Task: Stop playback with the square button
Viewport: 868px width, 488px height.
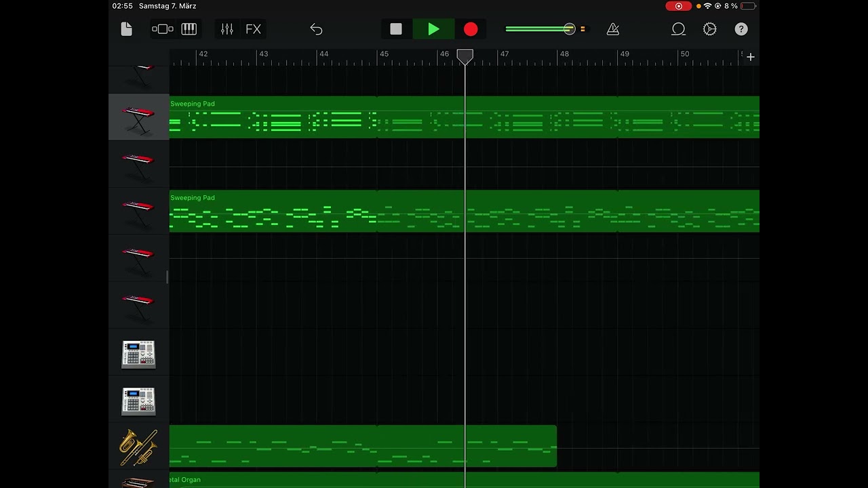Action: pos(396,29)
